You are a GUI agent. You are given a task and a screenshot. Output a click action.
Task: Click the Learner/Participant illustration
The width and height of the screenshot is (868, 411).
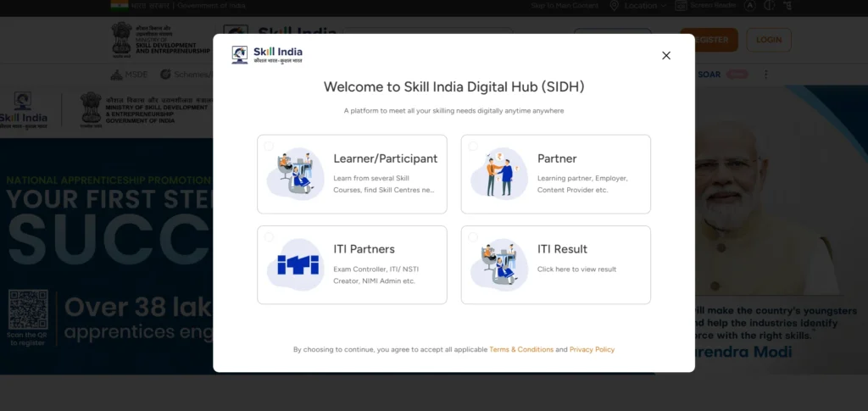point(296,174)
